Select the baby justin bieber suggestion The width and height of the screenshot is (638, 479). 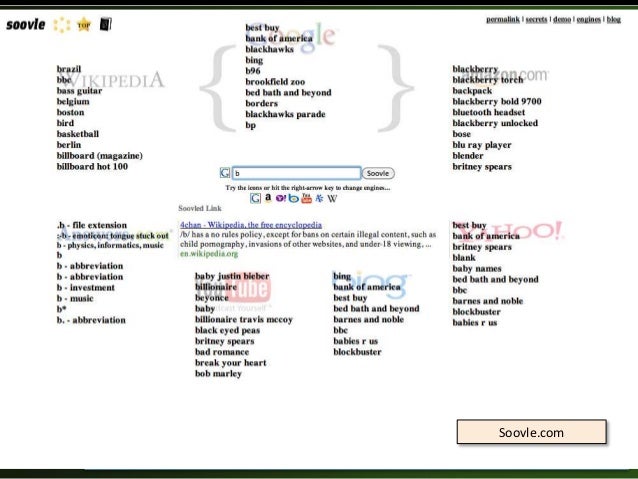[232, 276]
